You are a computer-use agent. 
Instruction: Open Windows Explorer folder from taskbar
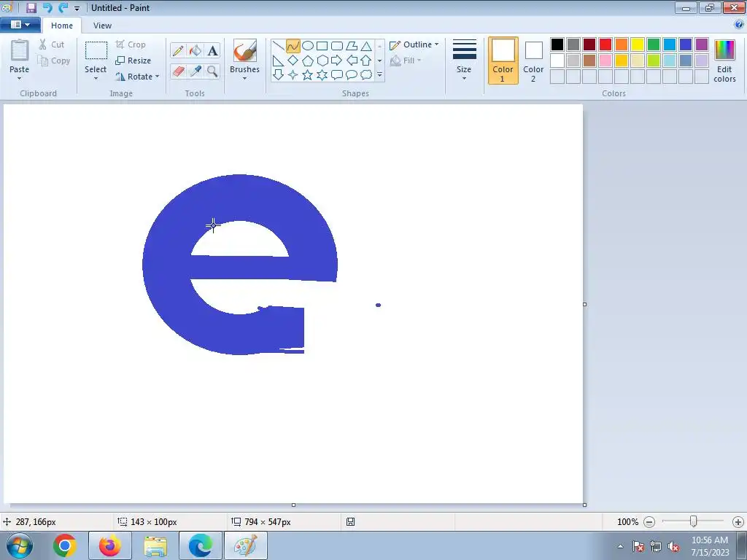tap(155, 545)
